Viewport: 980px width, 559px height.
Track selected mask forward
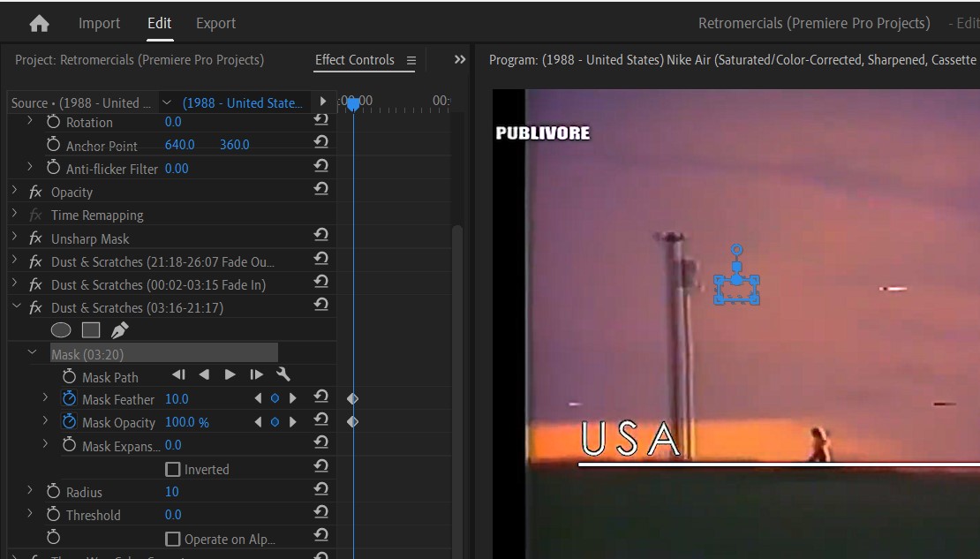230,374
